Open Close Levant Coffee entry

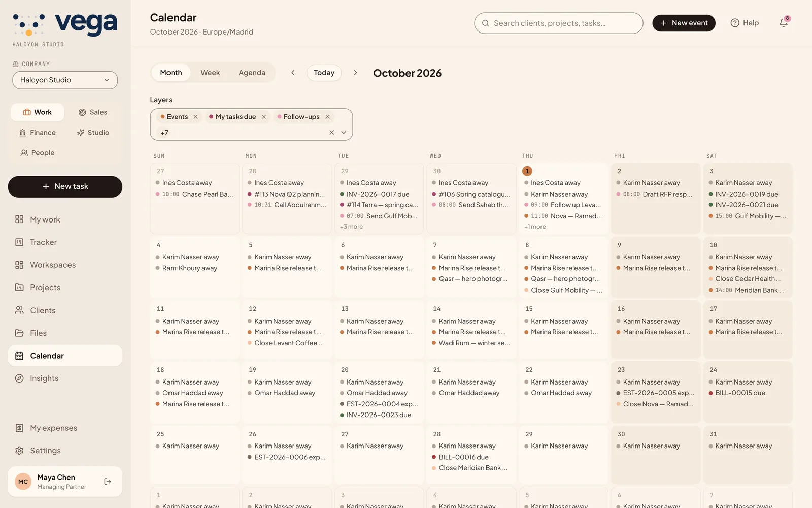pyautogui.click(x=286, y=343)
